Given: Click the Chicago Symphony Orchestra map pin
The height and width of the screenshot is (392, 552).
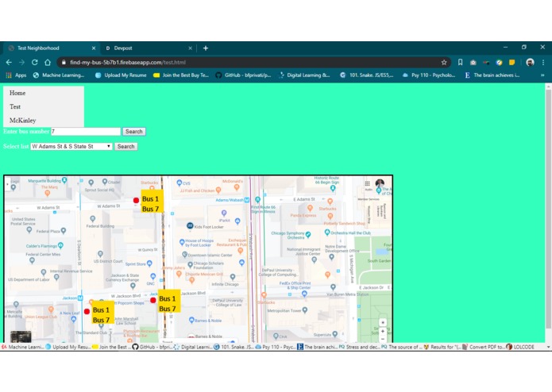Looking at the screenshot, I should click(x=308, y=234).
